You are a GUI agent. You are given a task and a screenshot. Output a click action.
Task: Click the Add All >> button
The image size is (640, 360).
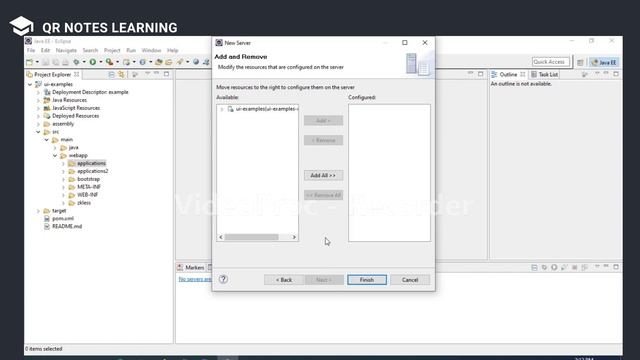tap(323, 176)
